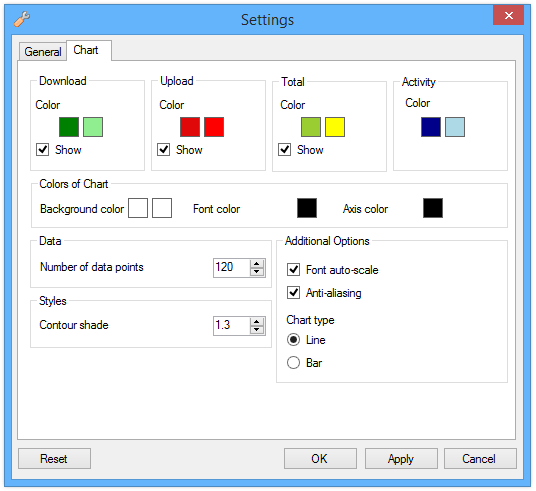Change the black Font color swatch

click(307, 208)
